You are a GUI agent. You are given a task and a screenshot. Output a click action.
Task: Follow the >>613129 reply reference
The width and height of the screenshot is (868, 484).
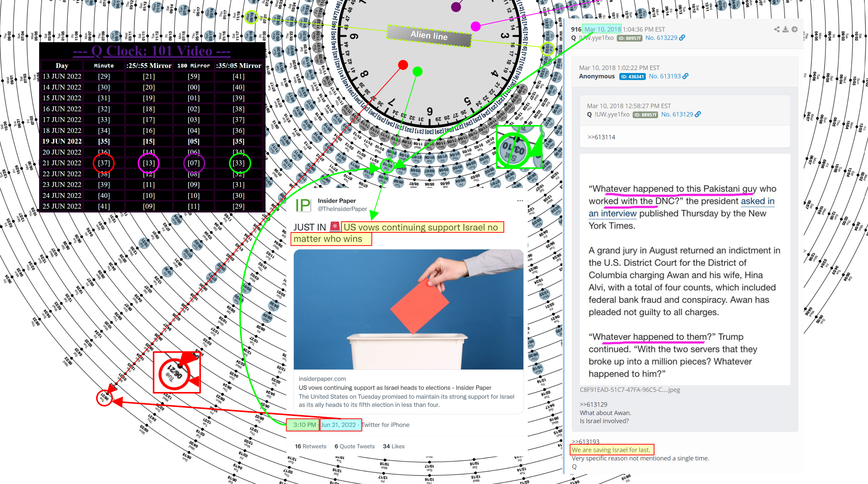tap(593, 404)
